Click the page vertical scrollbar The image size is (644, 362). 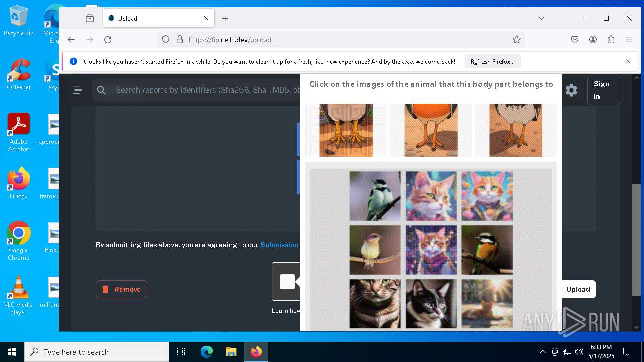pyautogui.click(x=636, y=240)
